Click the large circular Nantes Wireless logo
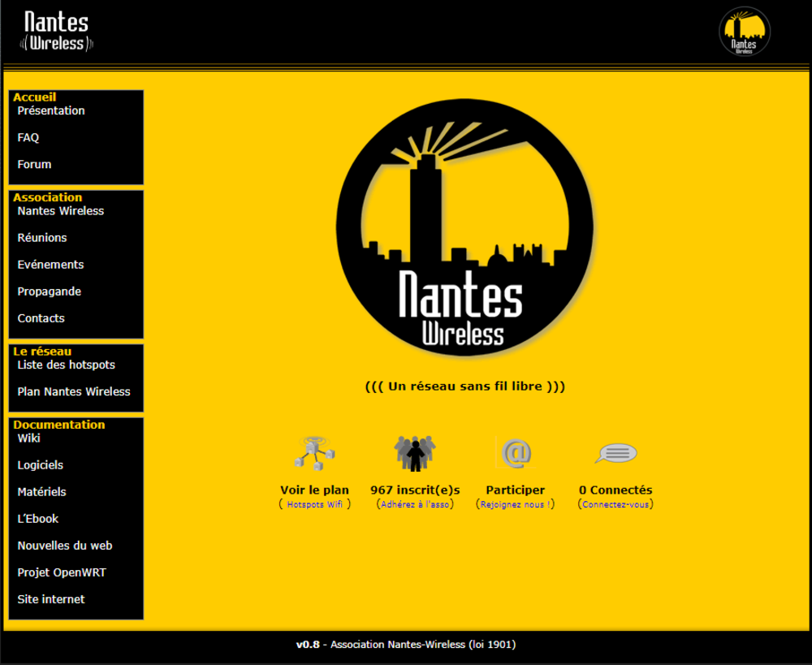The image size is (812, 665). click(464, 227)
